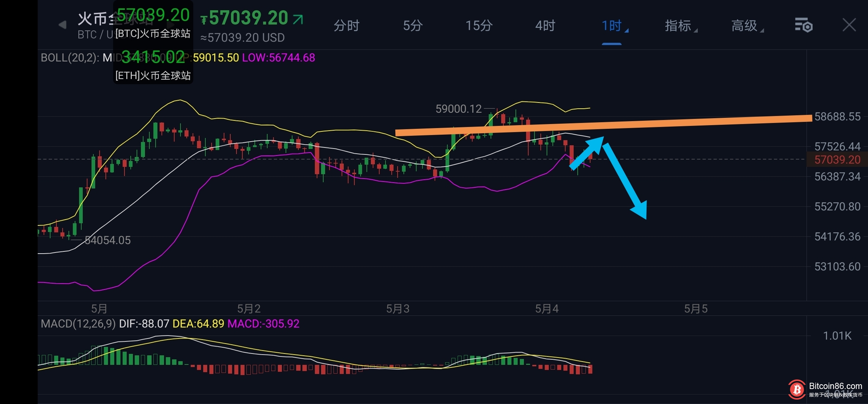Click the Bitcoin86 logo watermark
The height and width of the screenshot is (404, 868).
coord(797,389)
